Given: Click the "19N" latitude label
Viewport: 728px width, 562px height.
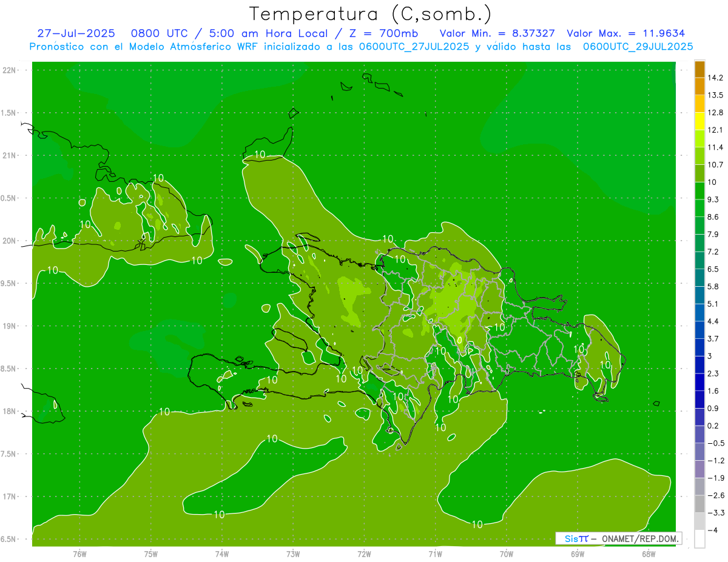Looking at the screenshot, I should (10, 326).
